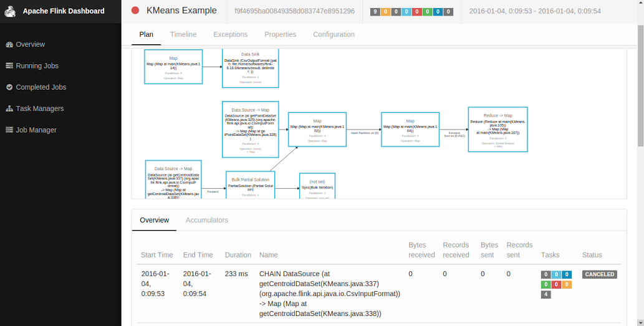Image resolution: width=644 pixels, height=326 pixels.
Task: Click the Apache Flink Dashboard title
Action: [64, 11]
